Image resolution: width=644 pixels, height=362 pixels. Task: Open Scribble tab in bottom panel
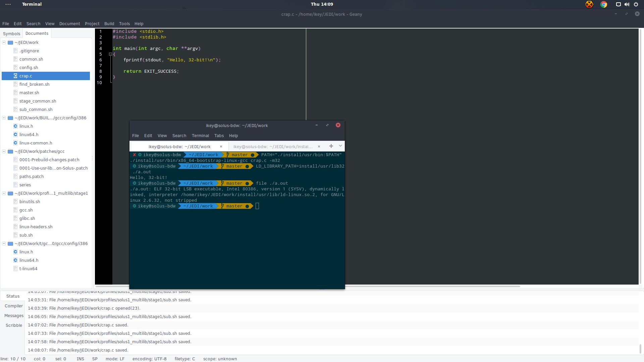[14, 325]
